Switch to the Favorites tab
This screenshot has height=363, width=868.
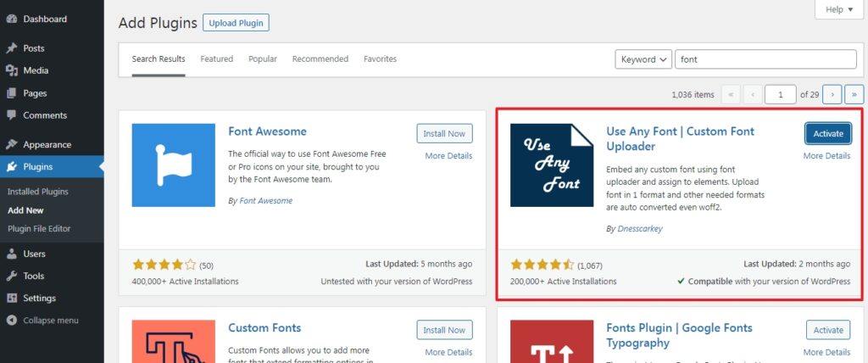380,59
